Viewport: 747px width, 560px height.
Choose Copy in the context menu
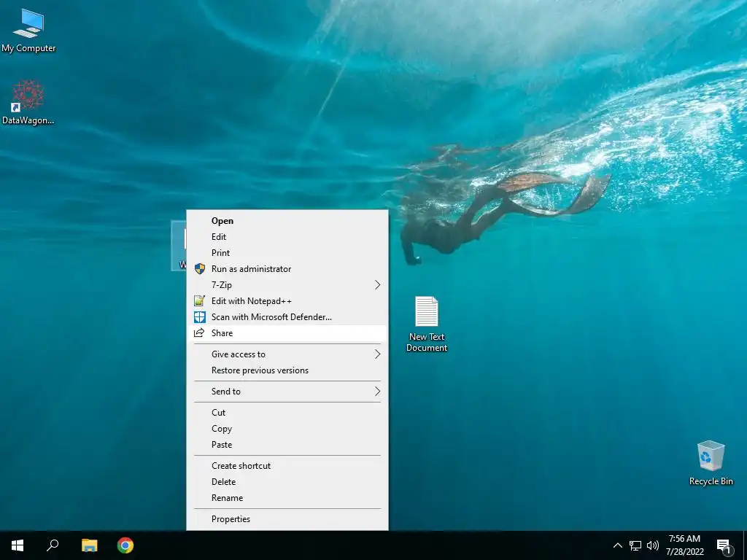click(x=287, y=429)
